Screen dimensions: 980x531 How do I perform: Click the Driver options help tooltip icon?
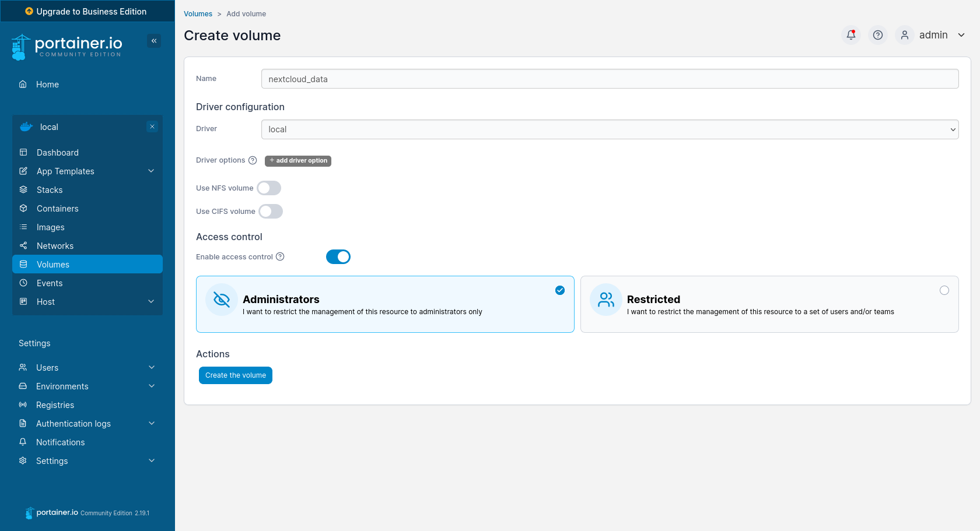coord(253,160)
